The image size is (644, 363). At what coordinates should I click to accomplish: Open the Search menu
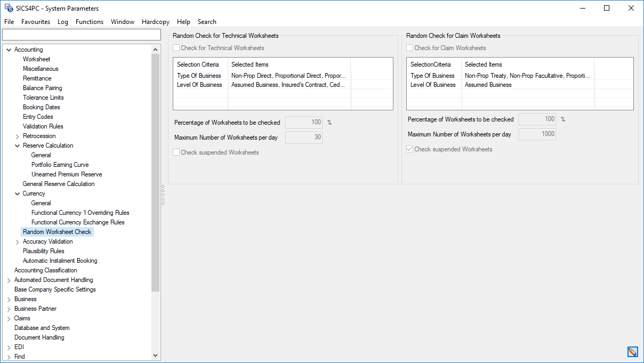tap(207, 22)
